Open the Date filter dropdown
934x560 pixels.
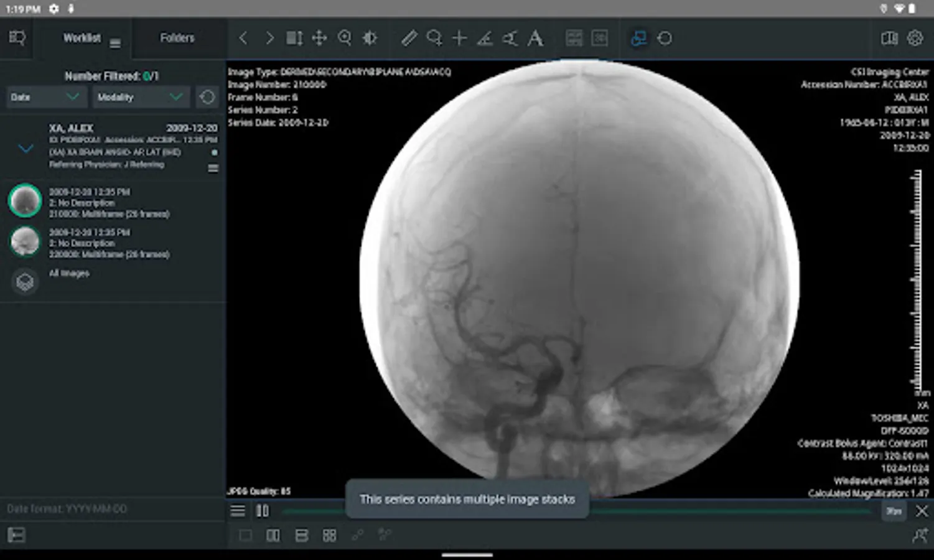[45, 97]
